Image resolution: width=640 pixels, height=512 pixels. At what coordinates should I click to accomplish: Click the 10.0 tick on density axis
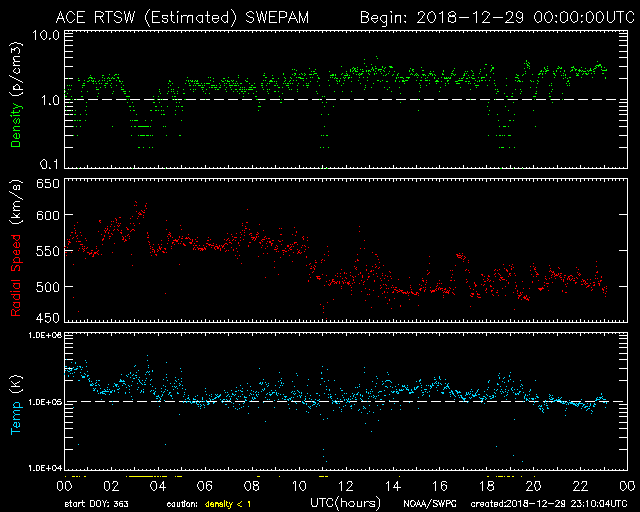pyautogui.click(x=45, y=35)
